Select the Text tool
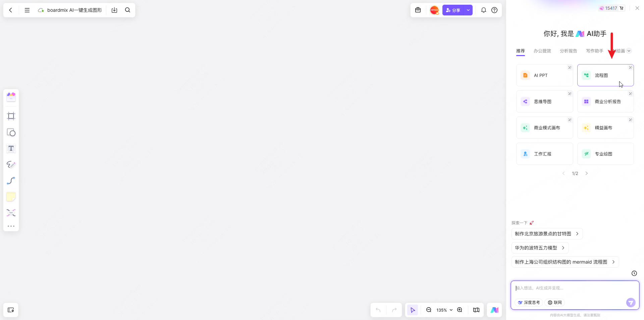 coord(11,148)
